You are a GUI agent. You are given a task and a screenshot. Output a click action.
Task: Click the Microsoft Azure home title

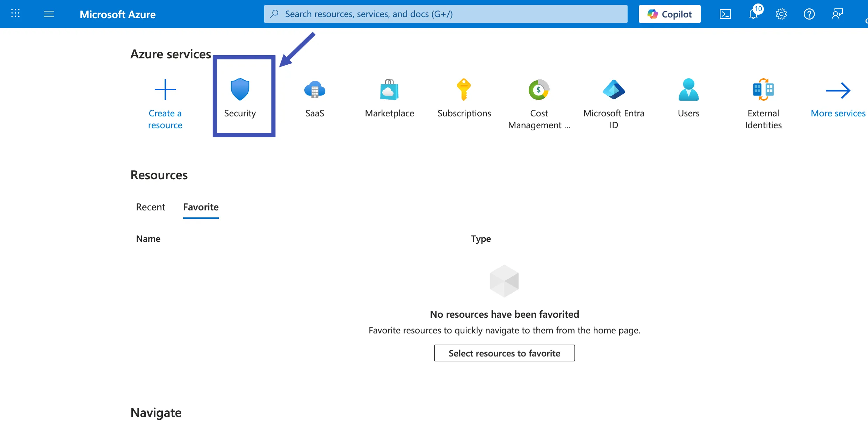[118, 14]
